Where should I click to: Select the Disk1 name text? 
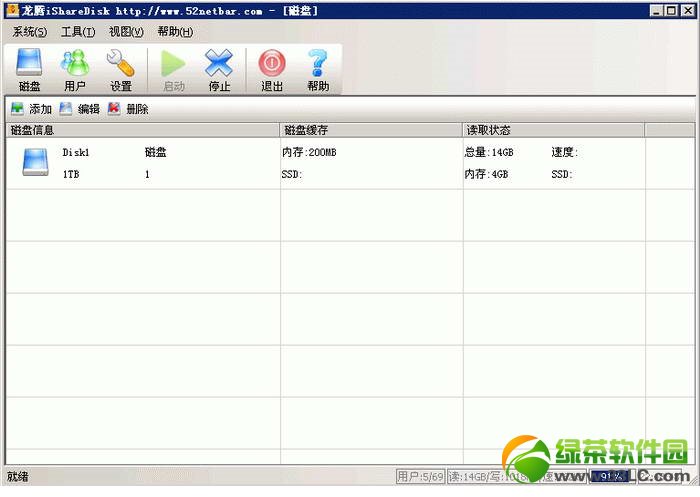point(76,153)
